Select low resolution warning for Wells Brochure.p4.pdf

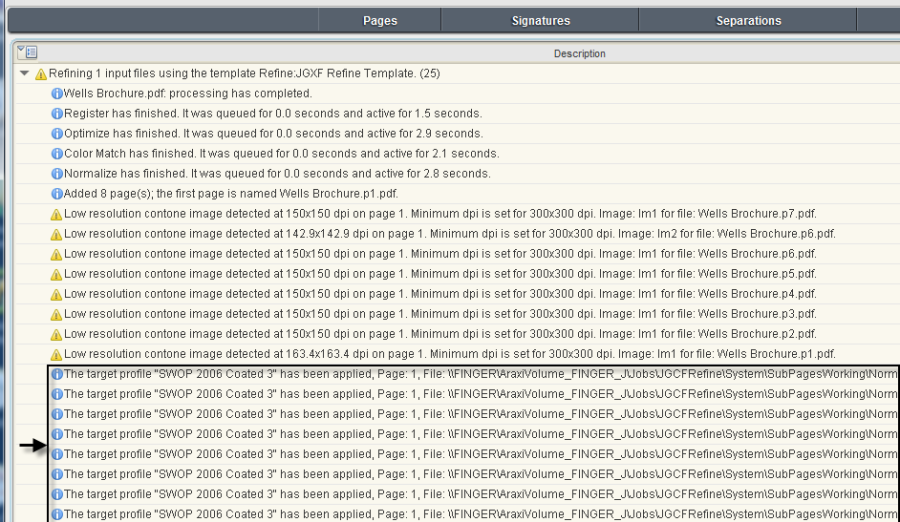(440, 294)
